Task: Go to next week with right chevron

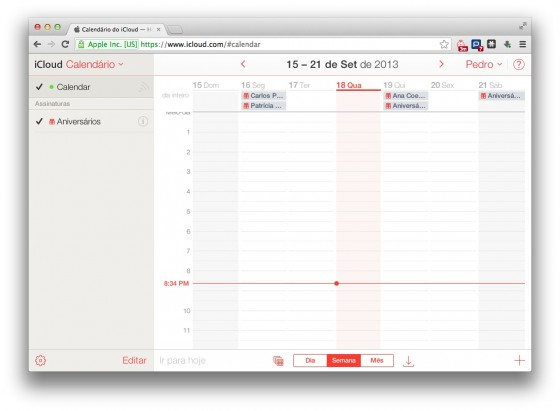Action: pos(441,64)
